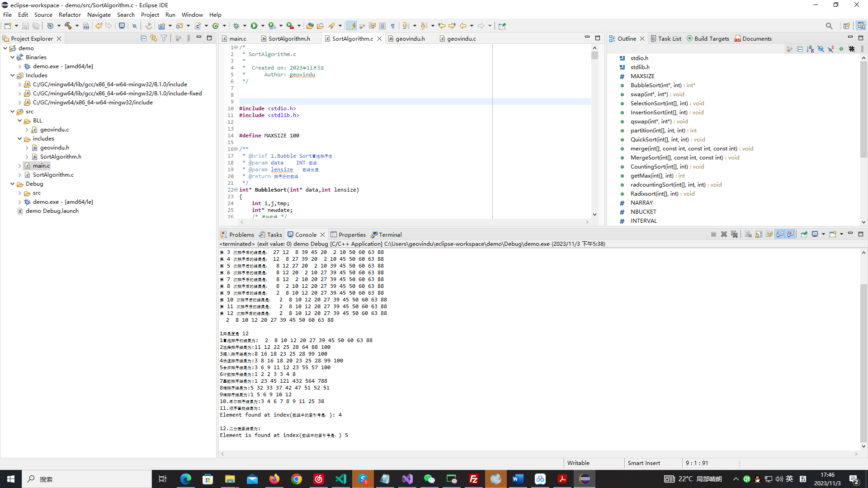Click the green Run launch button

(x=254, y=26)
